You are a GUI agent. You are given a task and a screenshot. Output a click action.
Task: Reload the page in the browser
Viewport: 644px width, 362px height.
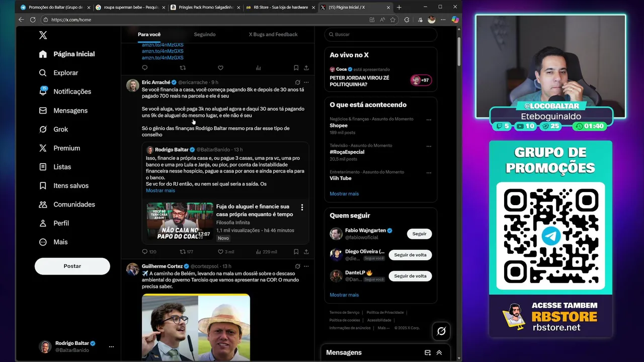pyautogui.click(x=33, y=20)
